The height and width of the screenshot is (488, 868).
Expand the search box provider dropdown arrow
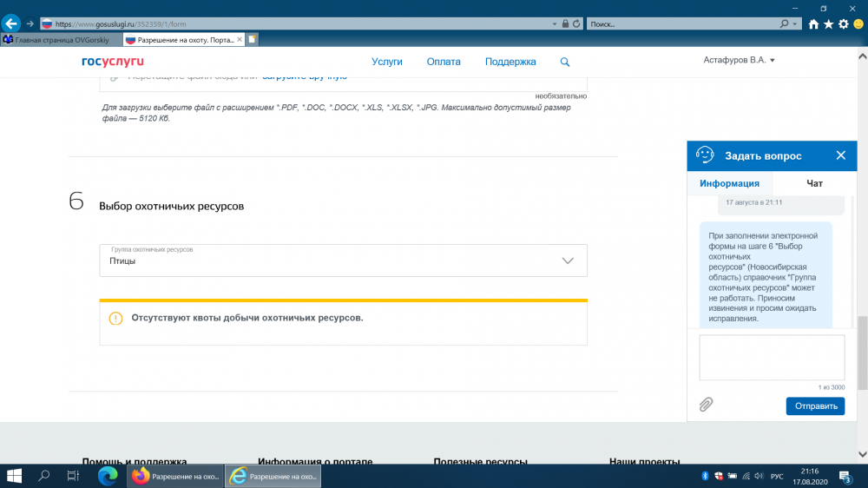[796, 23]
